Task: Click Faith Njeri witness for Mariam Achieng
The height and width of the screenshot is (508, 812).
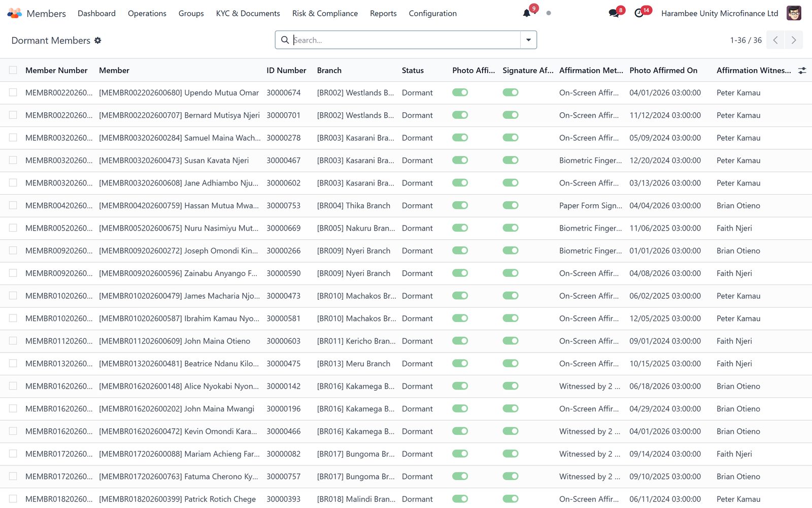Action: pyautogui.click(x=734, y=454)
